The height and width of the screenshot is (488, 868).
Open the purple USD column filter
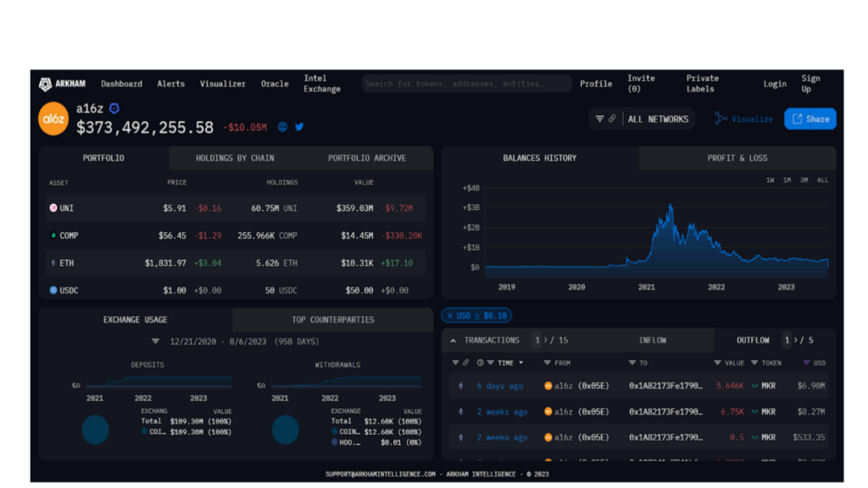[807, 363]
